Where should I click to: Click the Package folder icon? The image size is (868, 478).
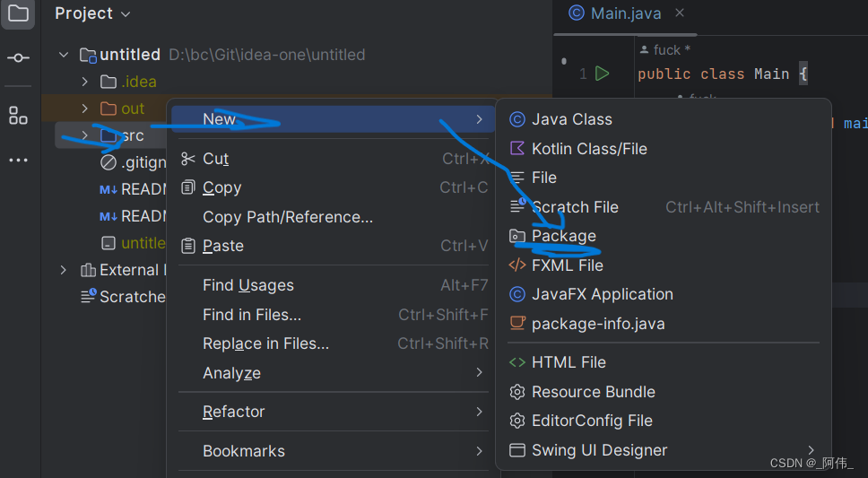pyautogui.click(x=517, y=236)
